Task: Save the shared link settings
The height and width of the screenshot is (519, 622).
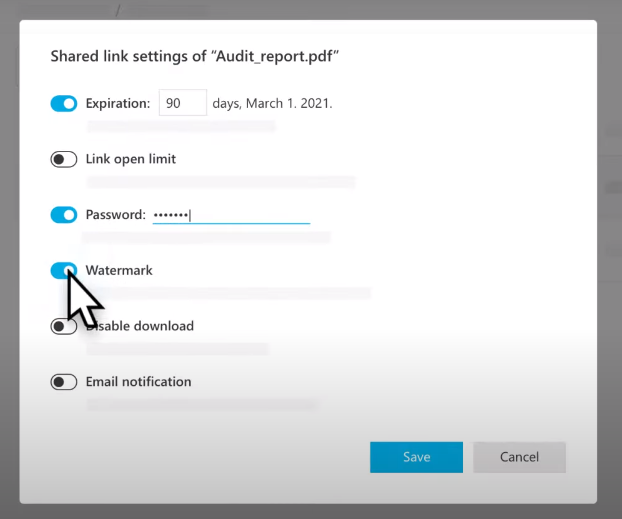Action: tap(416, 457)
